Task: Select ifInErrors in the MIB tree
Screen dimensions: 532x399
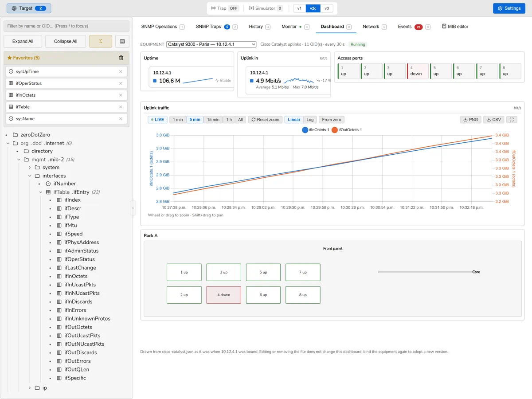Action: [75, 310]
